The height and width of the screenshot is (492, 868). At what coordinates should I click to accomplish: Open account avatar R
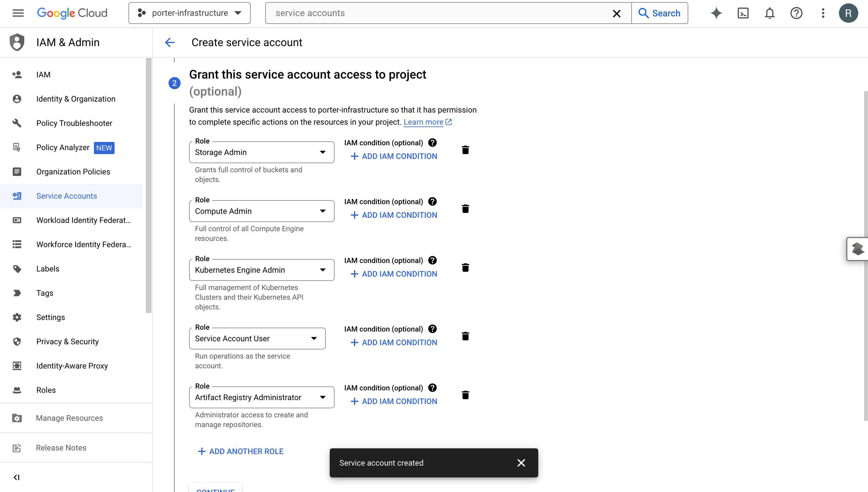pyautogui.click(x=849, y=13)
